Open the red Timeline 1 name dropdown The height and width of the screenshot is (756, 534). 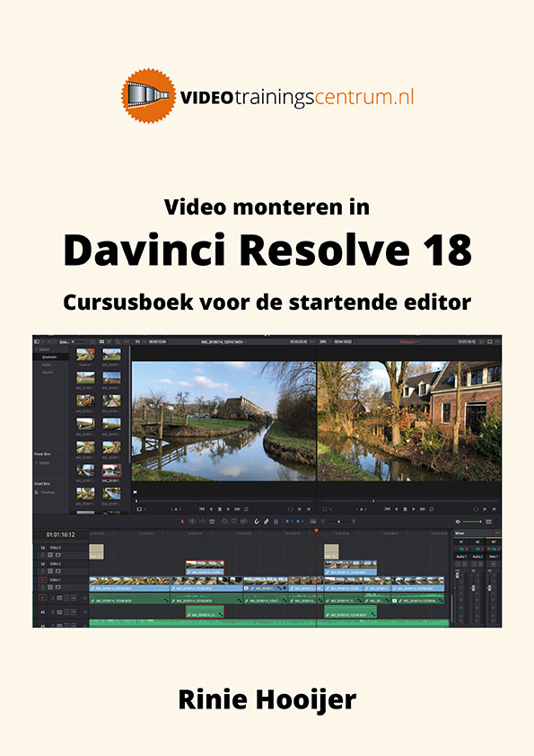pyautogui.click(x=408, y=341)
